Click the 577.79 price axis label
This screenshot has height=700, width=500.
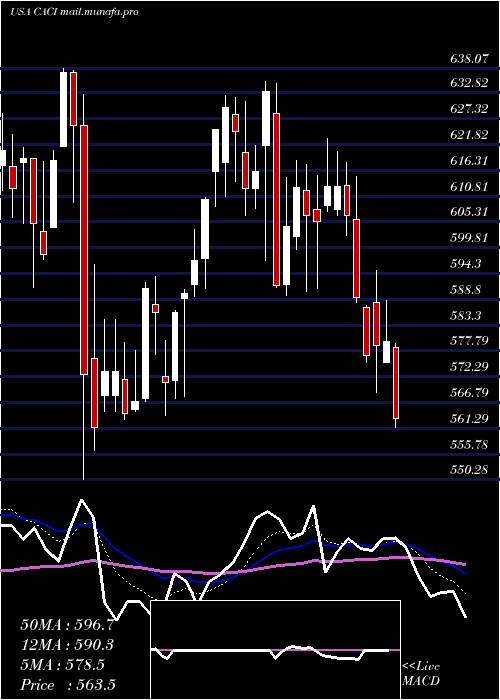(468, 341)
